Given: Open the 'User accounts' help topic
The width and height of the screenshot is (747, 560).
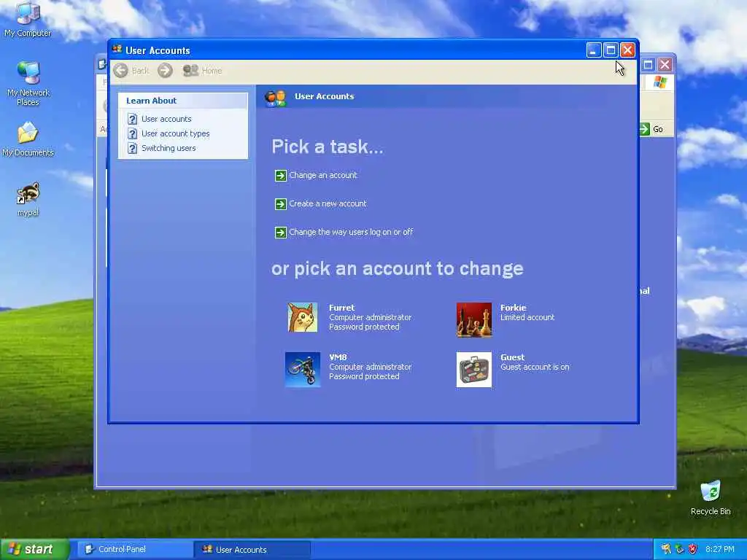Looking at the screenshot, I should pos(166,119).
